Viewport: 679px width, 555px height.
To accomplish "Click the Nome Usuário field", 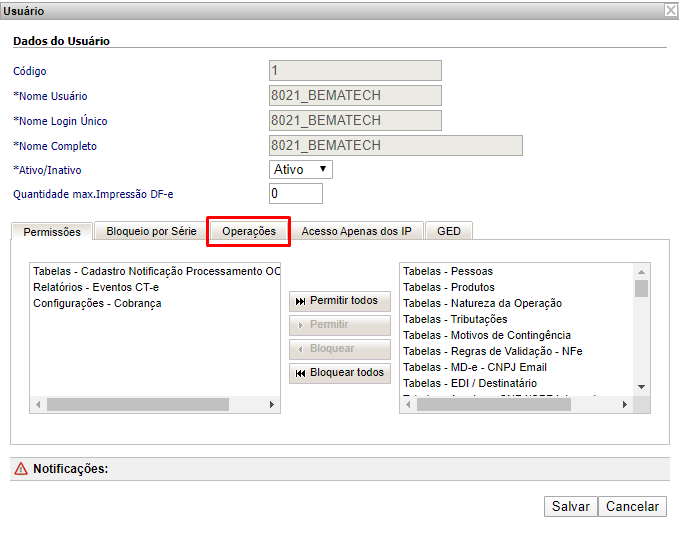I will pos(355,95).
